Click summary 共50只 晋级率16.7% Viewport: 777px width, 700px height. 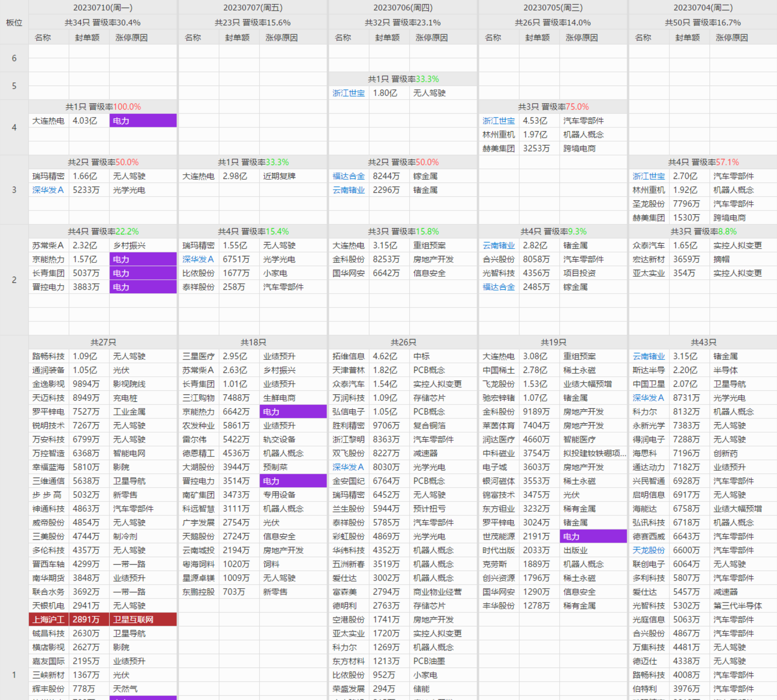tap(703, 22)
